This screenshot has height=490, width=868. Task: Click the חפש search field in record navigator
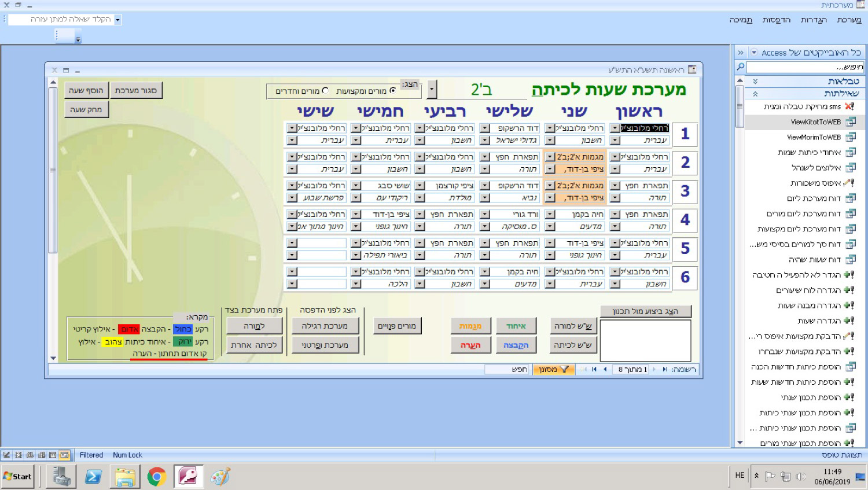[x=507, y=369]
